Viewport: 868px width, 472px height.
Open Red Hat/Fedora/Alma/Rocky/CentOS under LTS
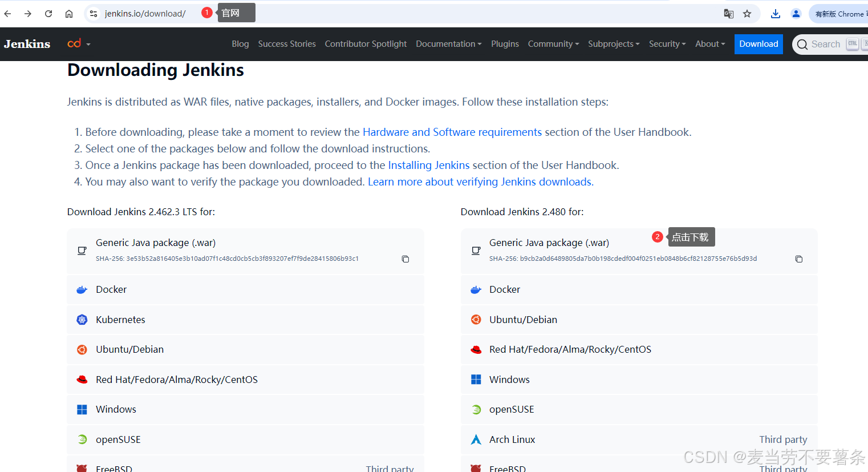[x=245, y=380]
